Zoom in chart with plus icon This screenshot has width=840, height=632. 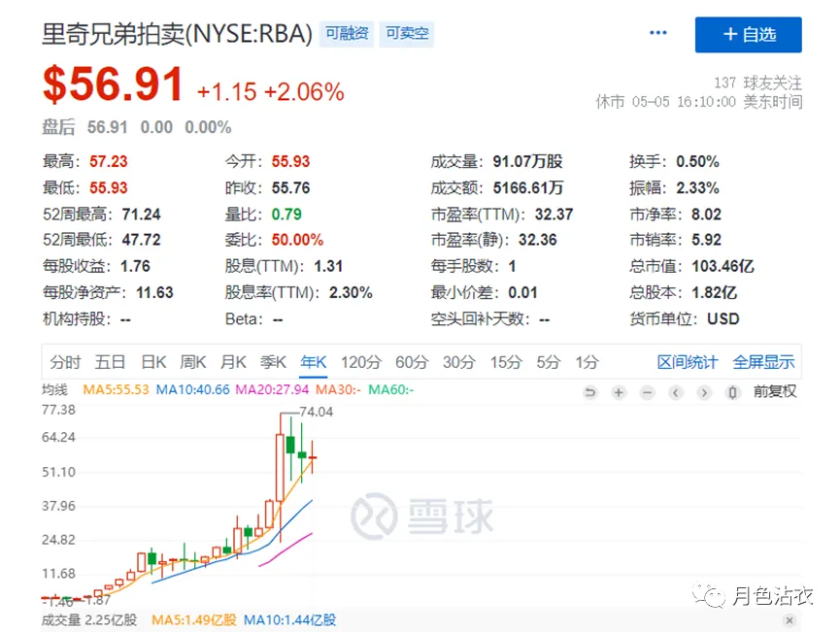619,392
